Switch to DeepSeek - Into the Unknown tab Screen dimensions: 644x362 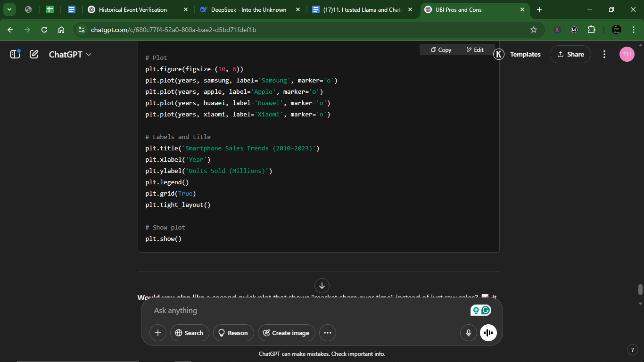coord(248,9)
